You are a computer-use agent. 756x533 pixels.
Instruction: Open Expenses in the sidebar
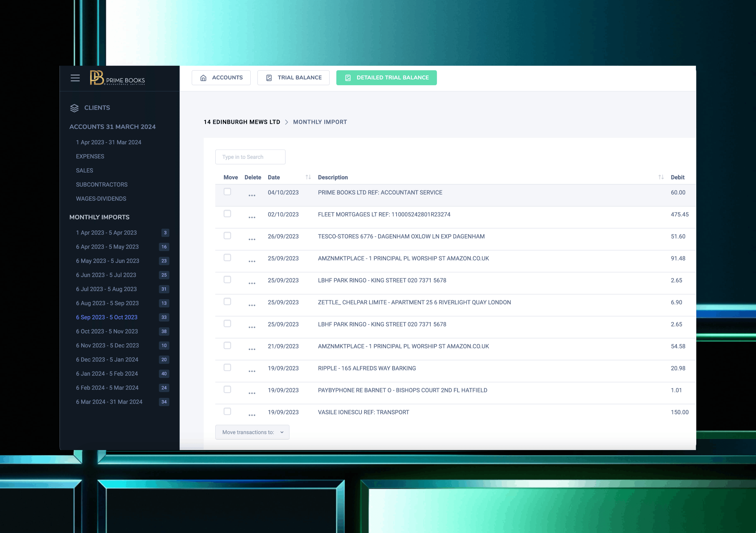point(90,157)
